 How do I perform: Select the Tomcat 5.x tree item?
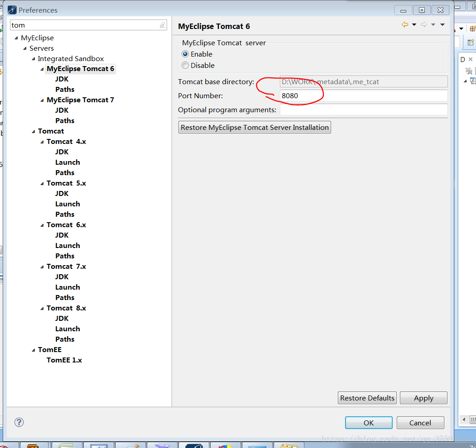(66, 183)
